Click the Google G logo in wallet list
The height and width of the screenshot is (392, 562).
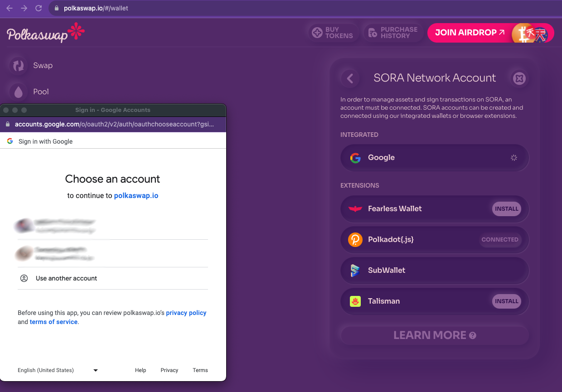(x=355, y=158)
